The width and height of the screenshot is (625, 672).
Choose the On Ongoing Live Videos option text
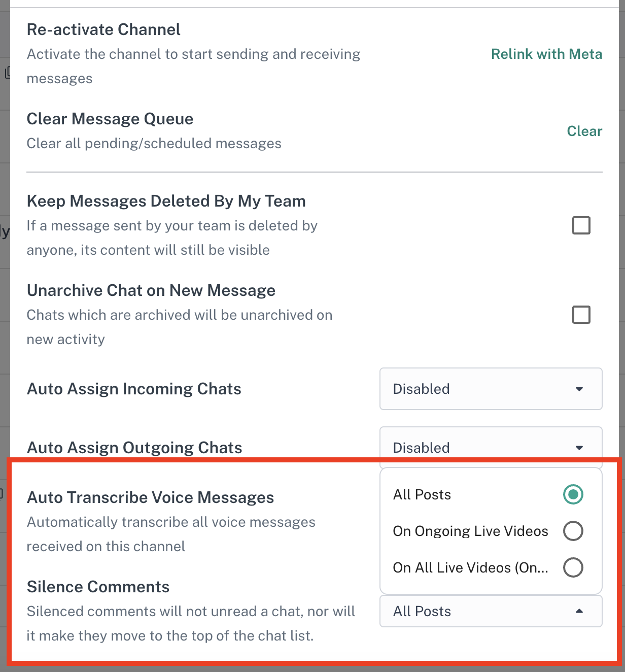(x=470, y=531)
